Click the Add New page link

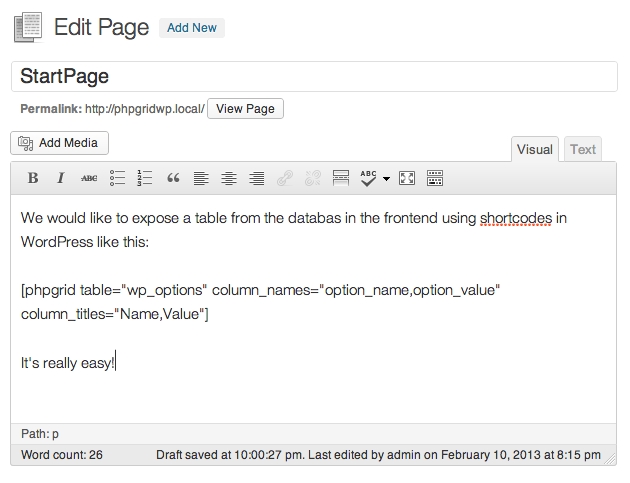[192, 28]
